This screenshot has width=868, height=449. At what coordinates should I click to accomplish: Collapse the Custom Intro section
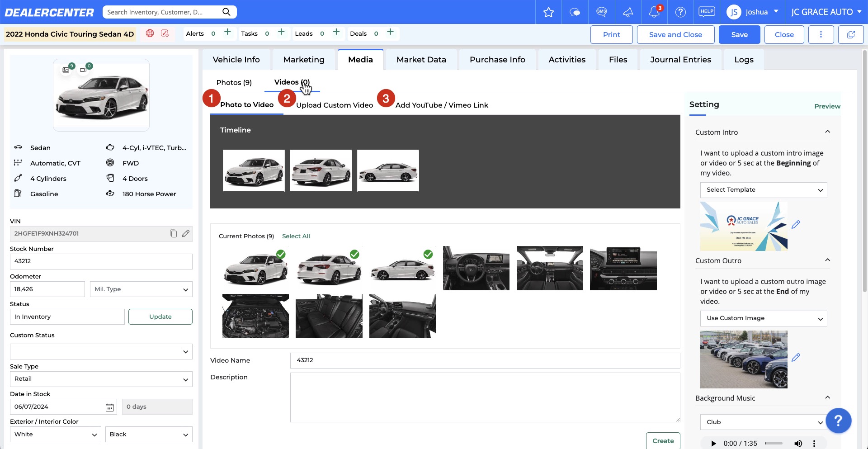tap(827, 132)
